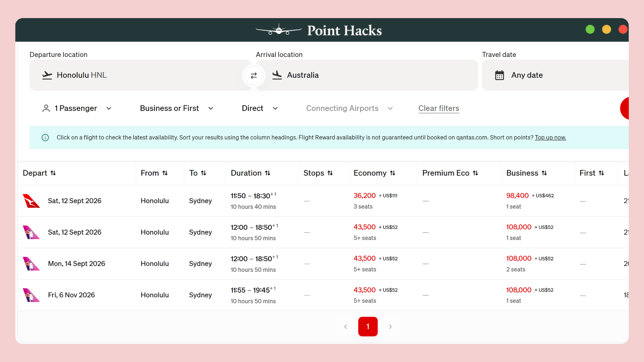
Task: Click the swap locations arrows icon
Action: [x=254, y=75]
